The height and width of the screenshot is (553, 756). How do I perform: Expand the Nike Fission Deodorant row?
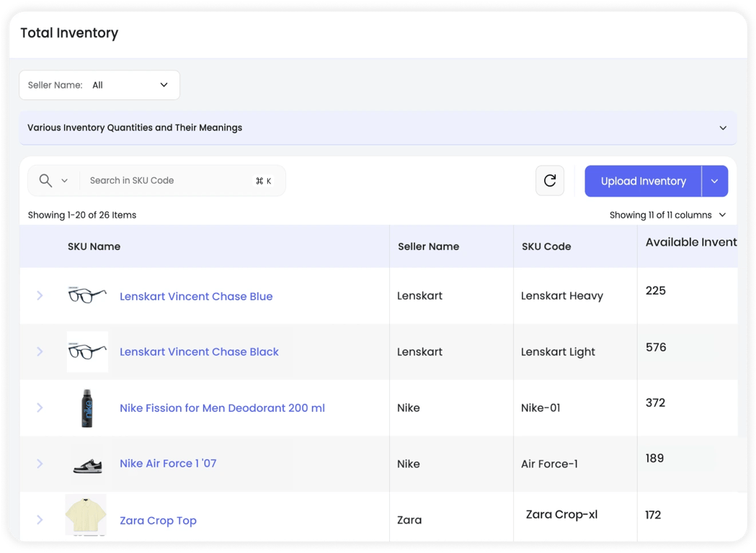40,408
